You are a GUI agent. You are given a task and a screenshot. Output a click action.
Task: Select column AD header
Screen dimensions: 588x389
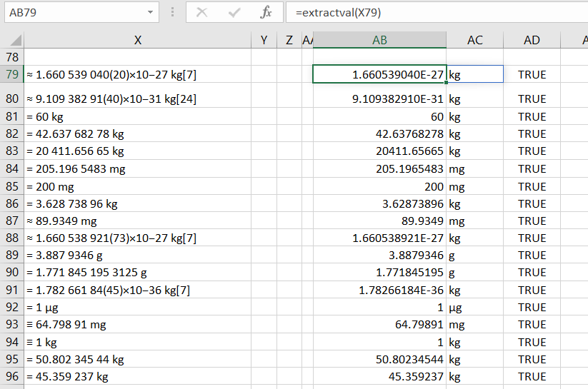[x=532, y=41]
